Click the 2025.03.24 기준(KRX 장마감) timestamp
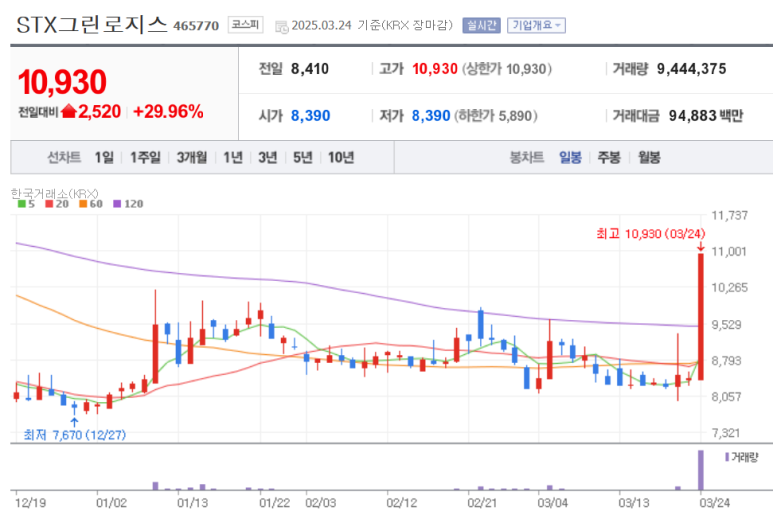 tap(372, 25)
